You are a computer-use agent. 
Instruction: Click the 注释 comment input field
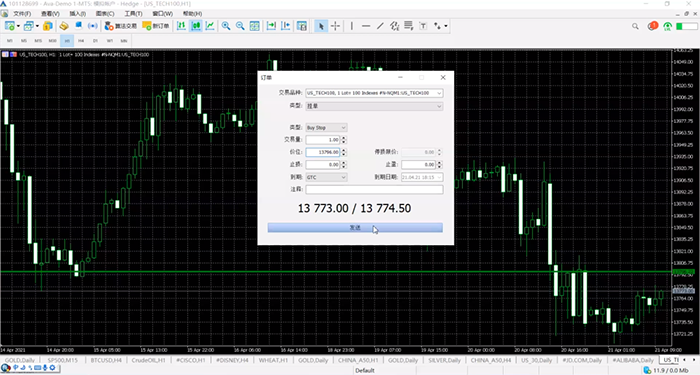tap(374, 189)
